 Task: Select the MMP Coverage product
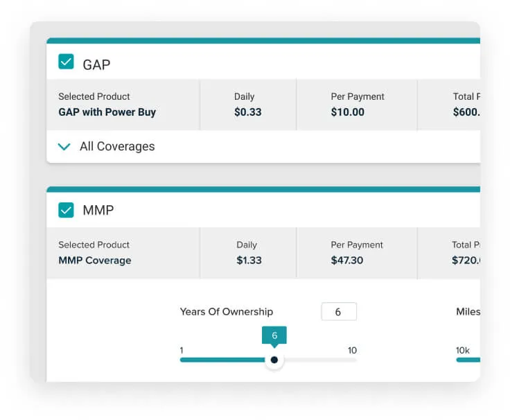[x=95, y=261]
